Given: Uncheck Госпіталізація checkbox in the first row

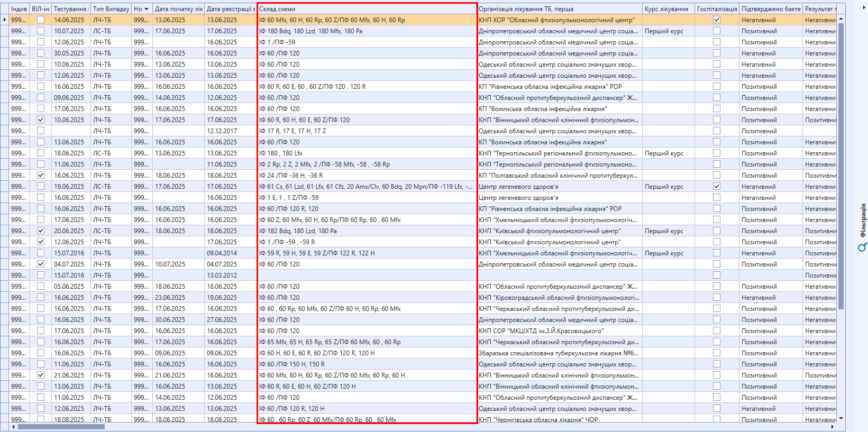Looking at the screenshot, I should pos(716,20).
